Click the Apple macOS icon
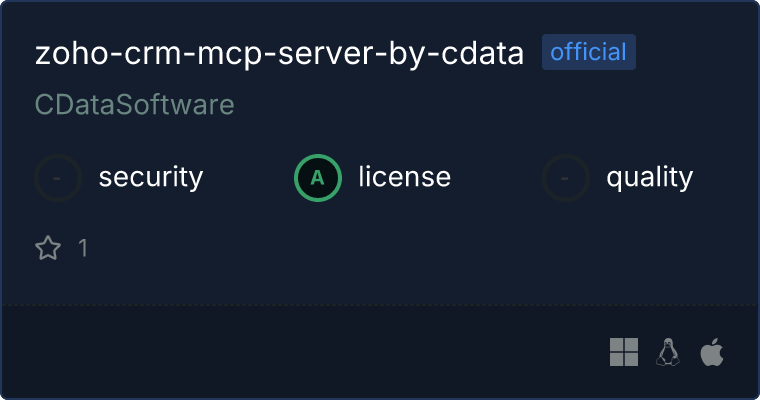The width and height of the screenshot is (760, 400). (711, 352)
